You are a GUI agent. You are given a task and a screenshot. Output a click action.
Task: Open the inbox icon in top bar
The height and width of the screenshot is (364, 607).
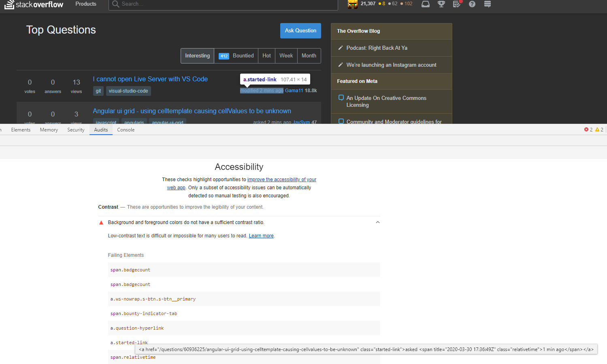click(425, 4)
